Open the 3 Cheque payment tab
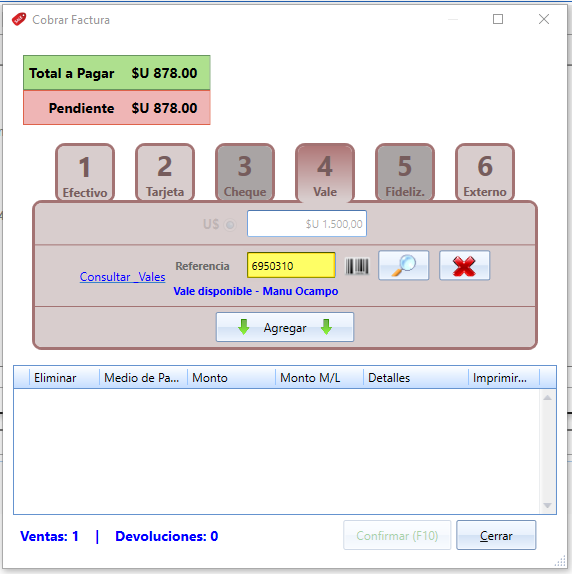The width and height of the screenshot is (572, 574). 245,172
